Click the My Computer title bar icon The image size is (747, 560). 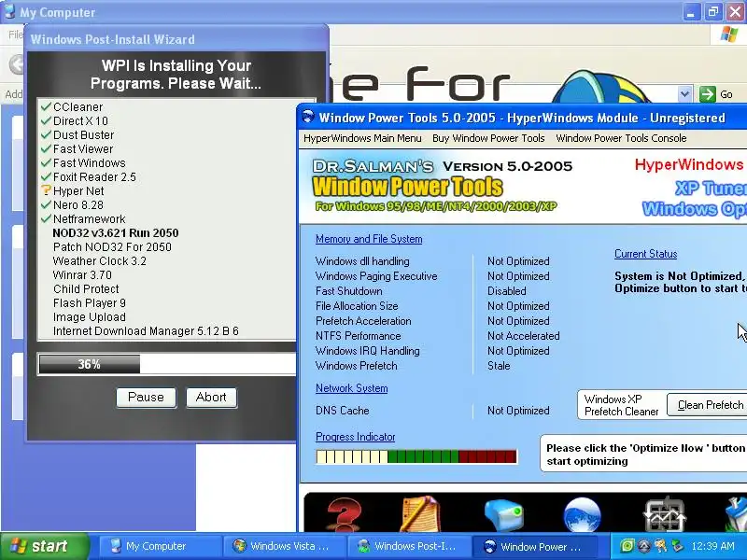pos(9,11)
